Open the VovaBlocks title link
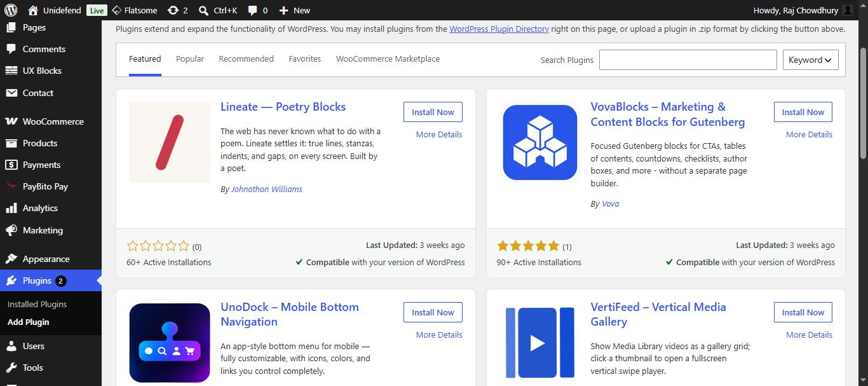 point(667,114)
